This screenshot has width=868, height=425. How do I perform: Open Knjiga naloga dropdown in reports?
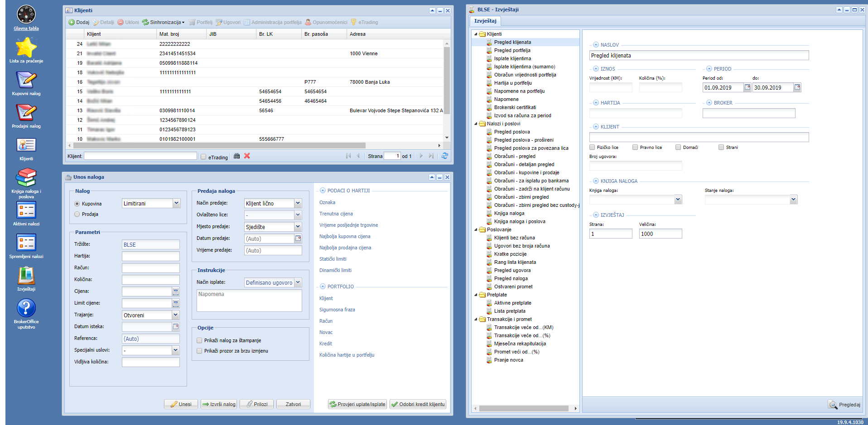tap(678, 200)
